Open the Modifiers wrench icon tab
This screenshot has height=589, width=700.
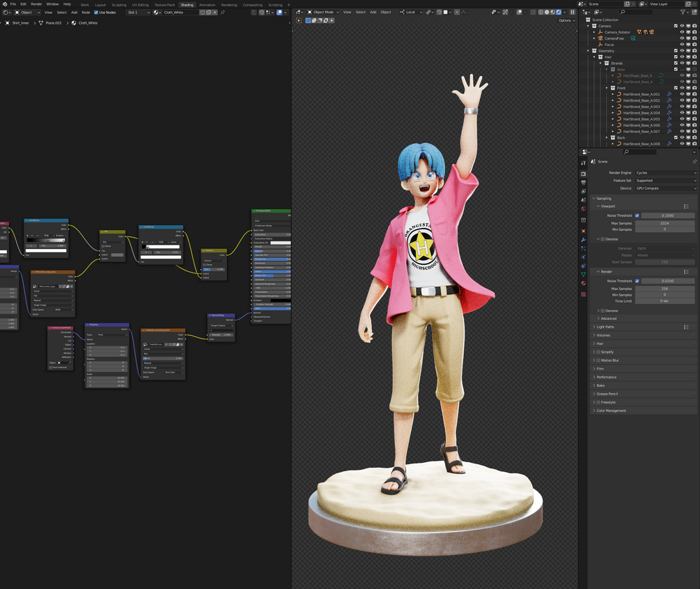tap(584, 240)
